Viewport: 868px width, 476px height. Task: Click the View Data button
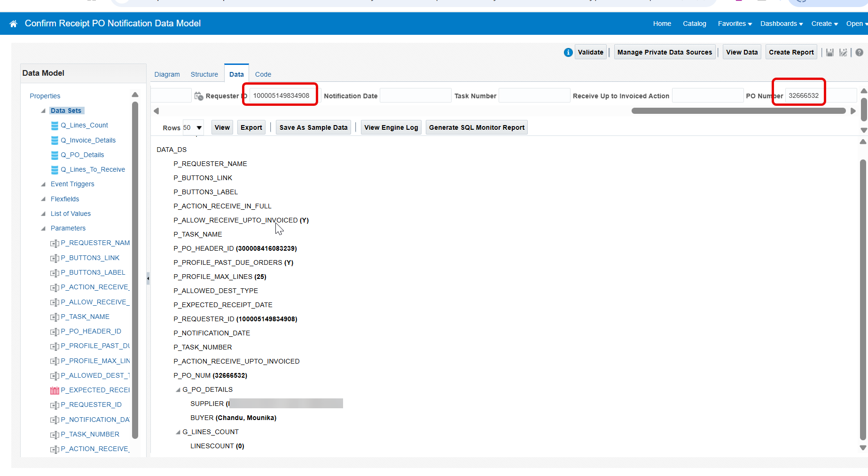pyautogui.click(x=742, y=52)
